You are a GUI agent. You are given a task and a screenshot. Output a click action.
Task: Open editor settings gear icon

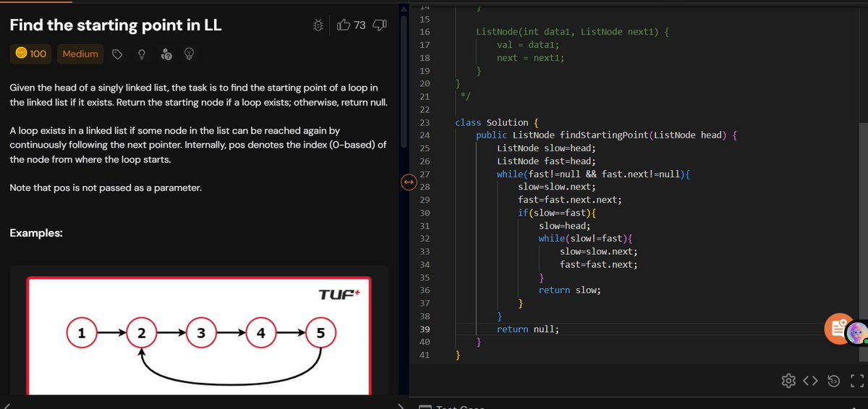(788, 380)
